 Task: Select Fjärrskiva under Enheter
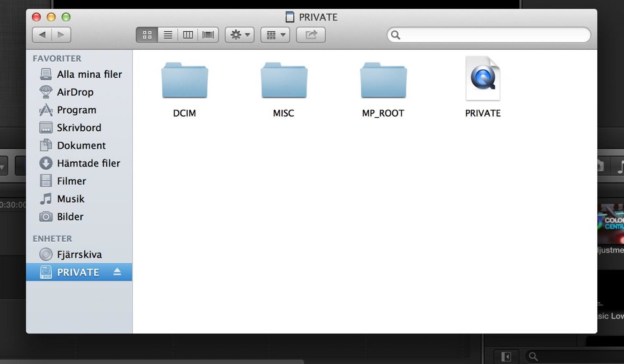pos(79,254)
